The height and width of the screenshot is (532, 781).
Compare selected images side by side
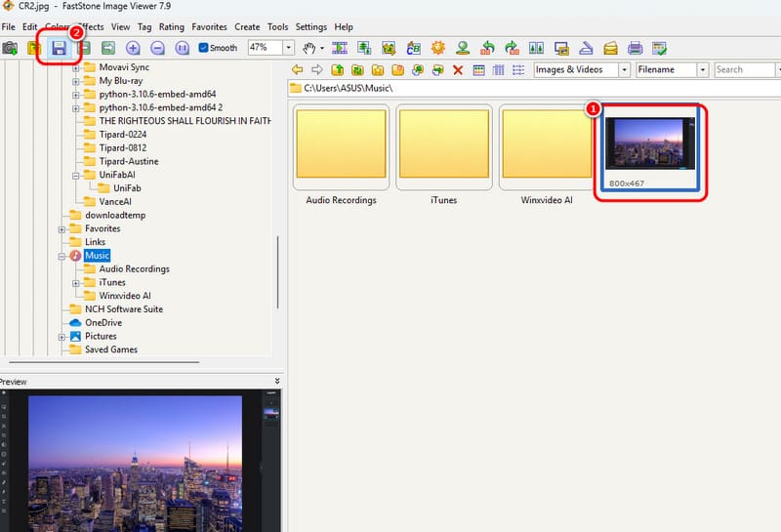(x=536, y=48)
